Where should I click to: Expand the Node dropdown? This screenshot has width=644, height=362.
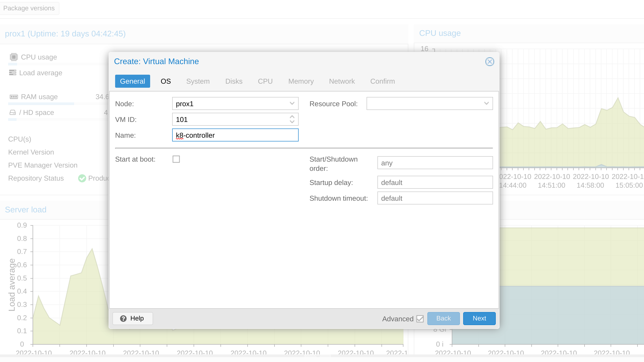(292, 103)
